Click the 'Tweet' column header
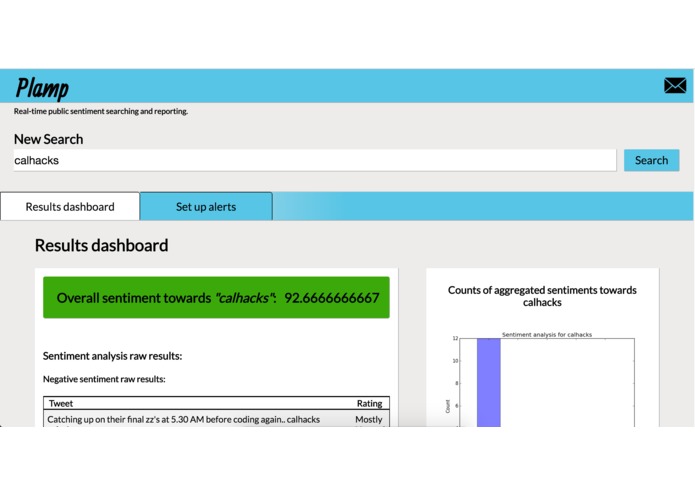This screenshot has width=695, height=494. 61,403
